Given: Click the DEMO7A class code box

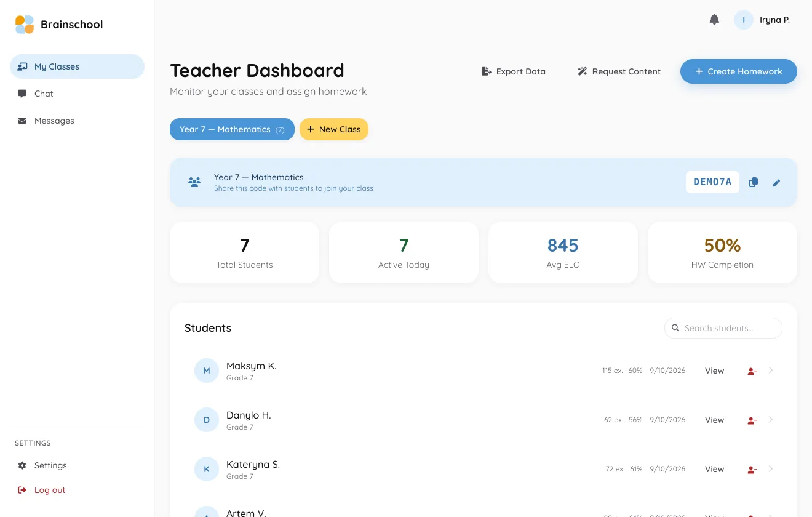Looking at the screenshot, I should (x=712, y=182).
